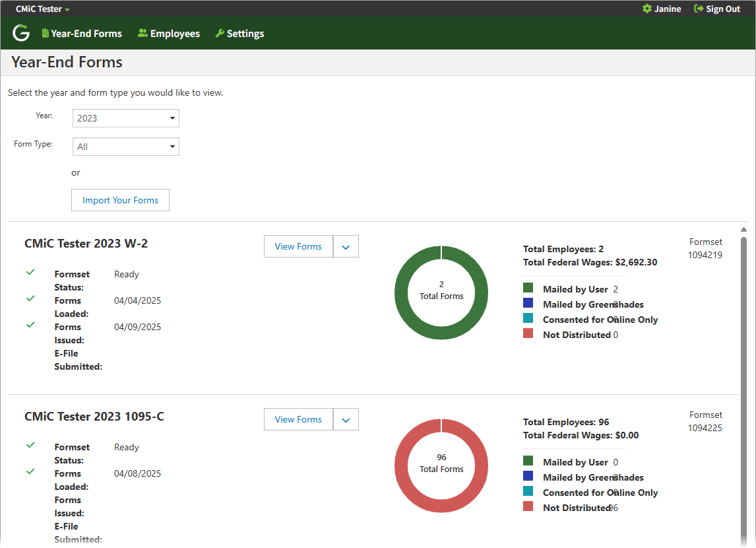Click Total Employees: 96 text
Screen dimensions: 756x548
click(566, 422)
